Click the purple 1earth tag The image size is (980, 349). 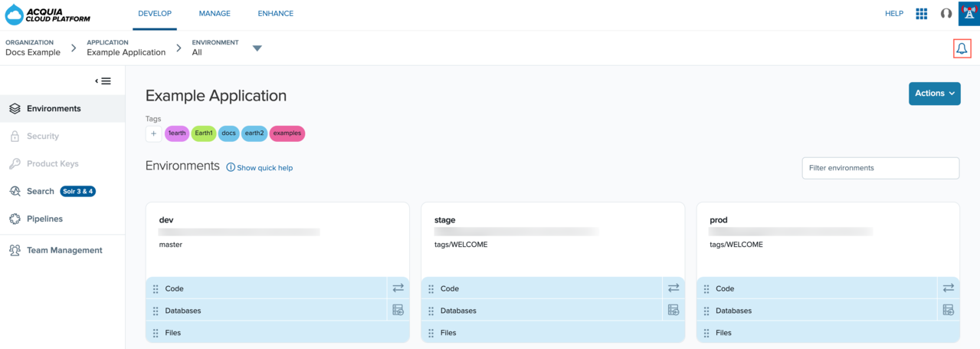click(177, 133)
